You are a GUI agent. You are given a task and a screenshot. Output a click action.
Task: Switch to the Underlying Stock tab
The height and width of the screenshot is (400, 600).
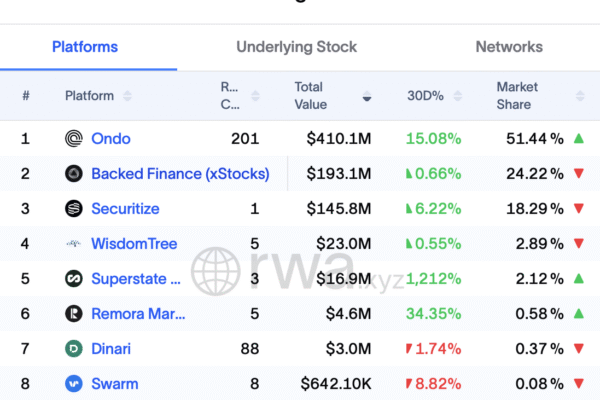tap(296, 47)
